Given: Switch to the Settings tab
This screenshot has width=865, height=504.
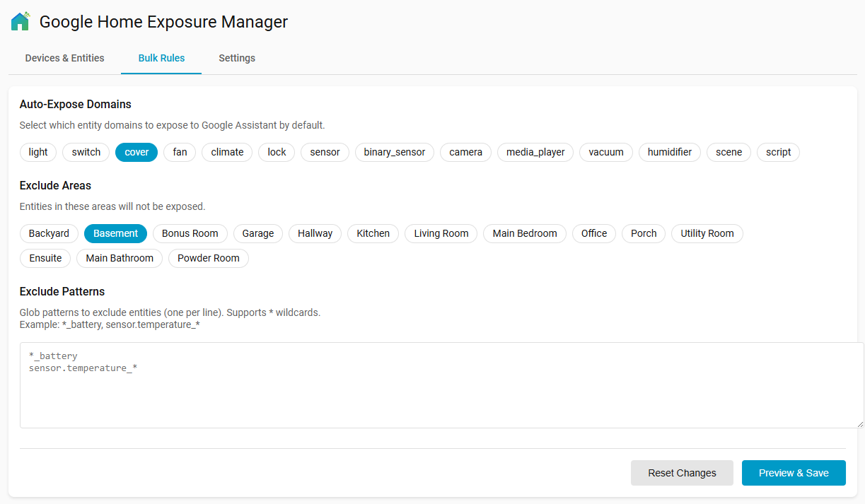Looking at the screenshot, I should pos(237,58).
